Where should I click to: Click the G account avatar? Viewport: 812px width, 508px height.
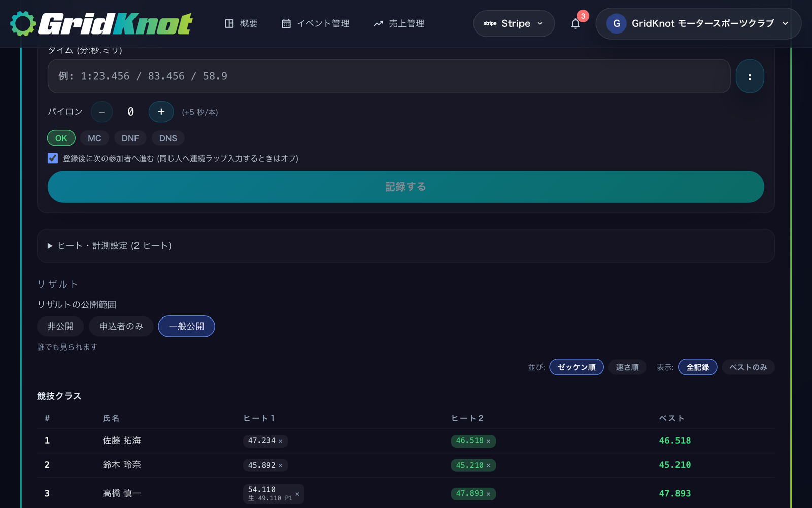click(x=616, y=23)
